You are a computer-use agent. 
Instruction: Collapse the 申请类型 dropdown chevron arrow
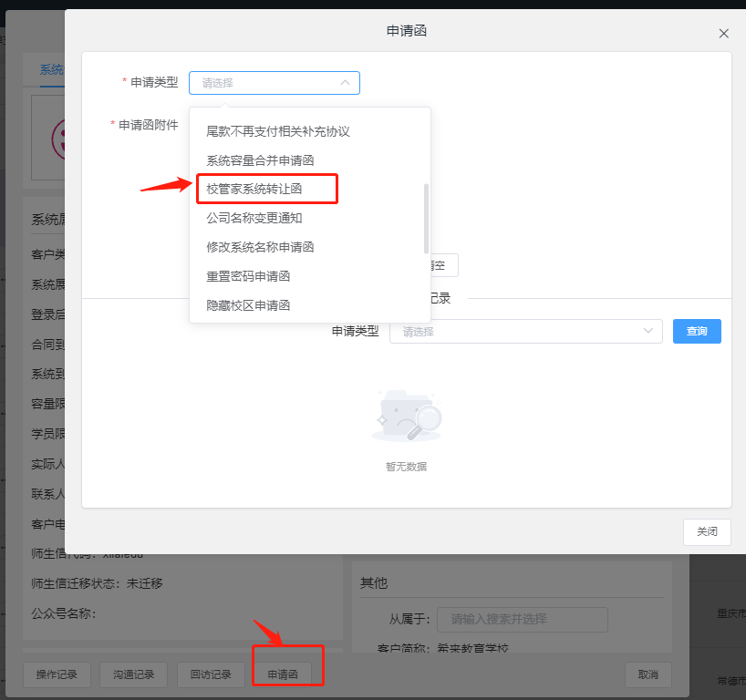pos(345,83)
